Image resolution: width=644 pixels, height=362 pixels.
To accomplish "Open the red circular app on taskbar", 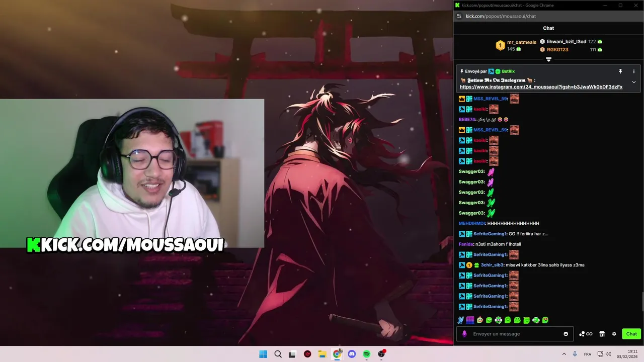I will pyautogui.click(x=307, y=354).
